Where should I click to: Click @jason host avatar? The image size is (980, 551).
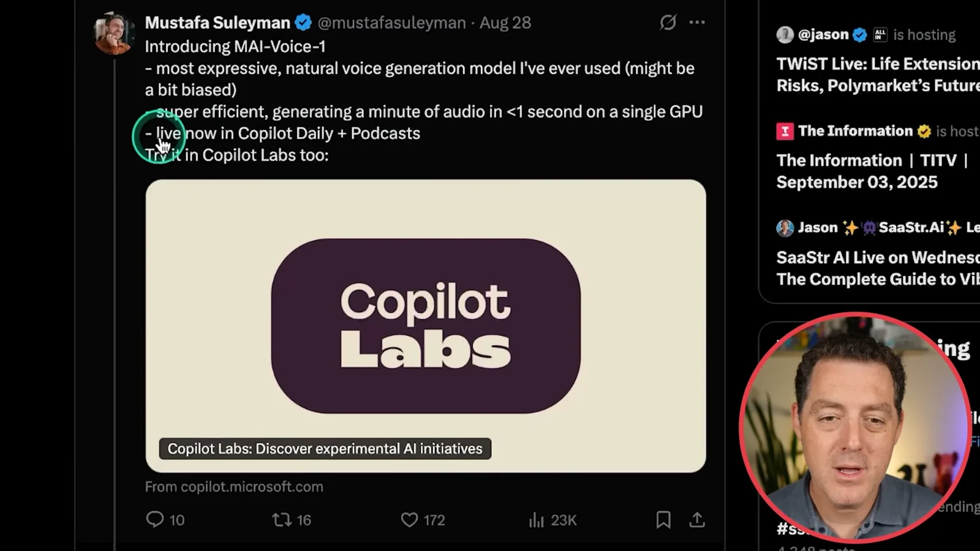(x=785, y=34)
